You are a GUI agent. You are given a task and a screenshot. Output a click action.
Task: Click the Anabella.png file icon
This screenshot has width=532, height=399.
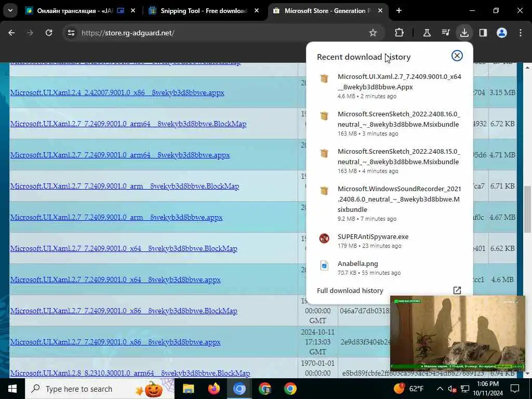pos(324,265)
